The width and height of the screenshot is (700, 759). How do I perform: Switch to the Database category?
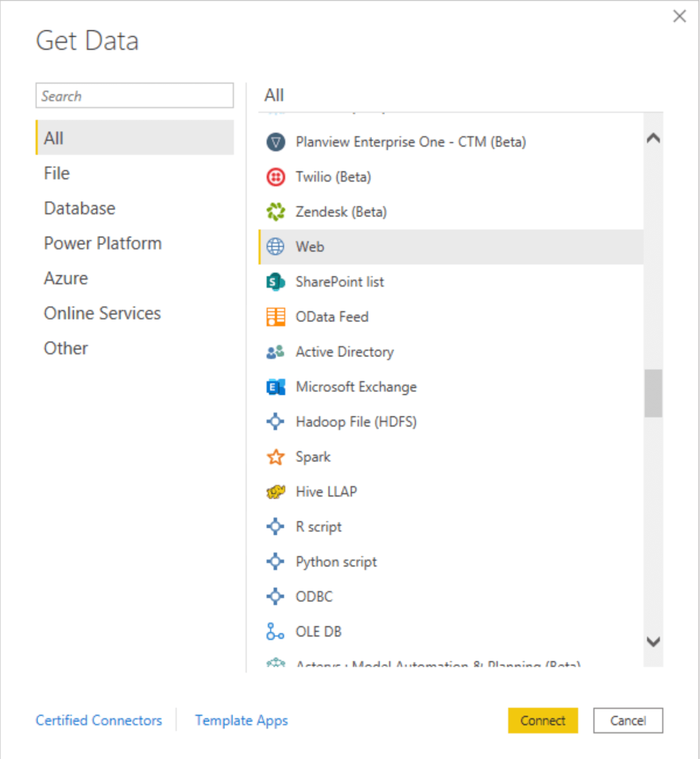(x=79, y=208)
